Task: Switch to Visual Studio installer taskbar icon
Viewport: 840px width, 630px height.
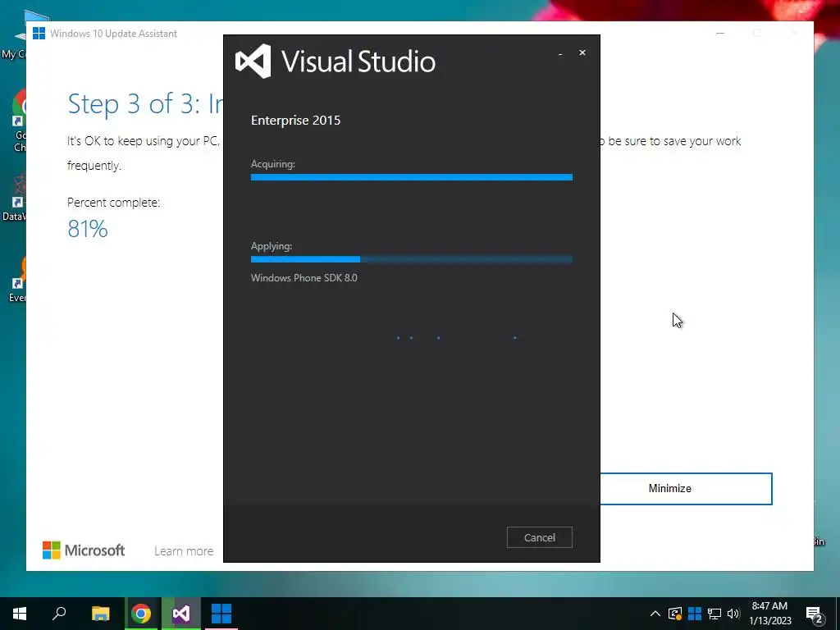Action: tap(181, 614)
